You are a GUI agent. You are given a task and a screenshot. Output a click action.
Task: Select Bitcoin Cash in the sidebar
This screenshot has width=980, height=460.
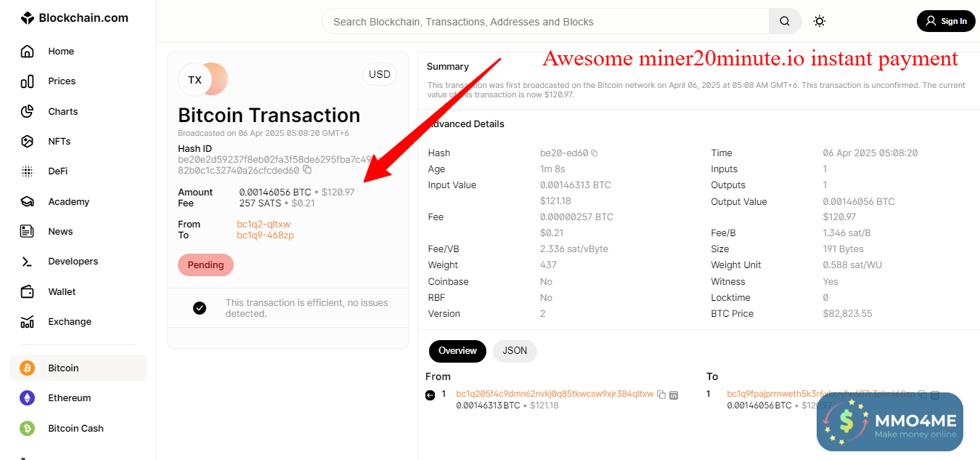click(75, 428)
